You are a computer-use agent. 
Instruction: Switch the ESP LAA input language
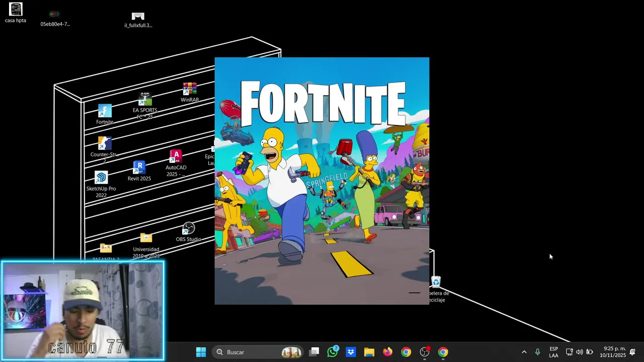click(x=553, y=352)
